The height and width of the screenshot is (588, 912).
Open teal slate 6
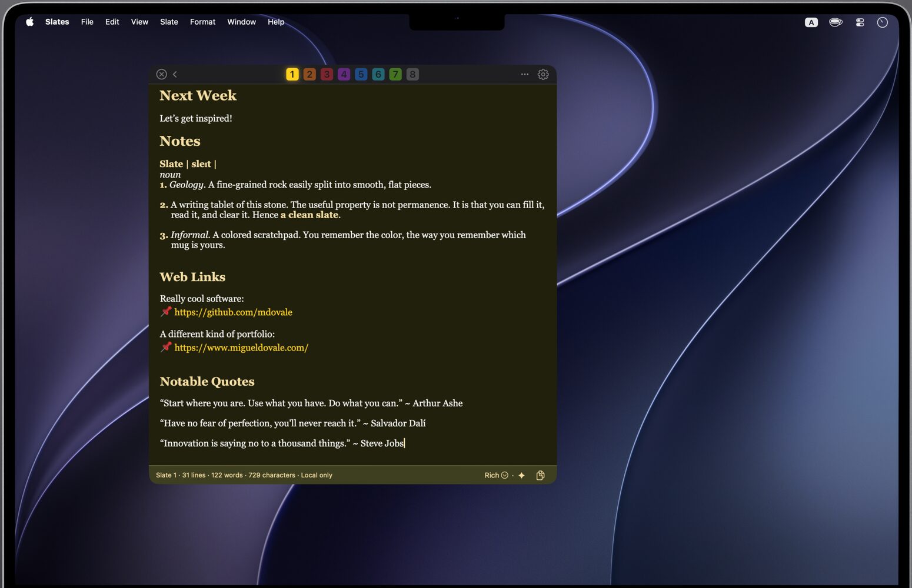click(378, 74)
